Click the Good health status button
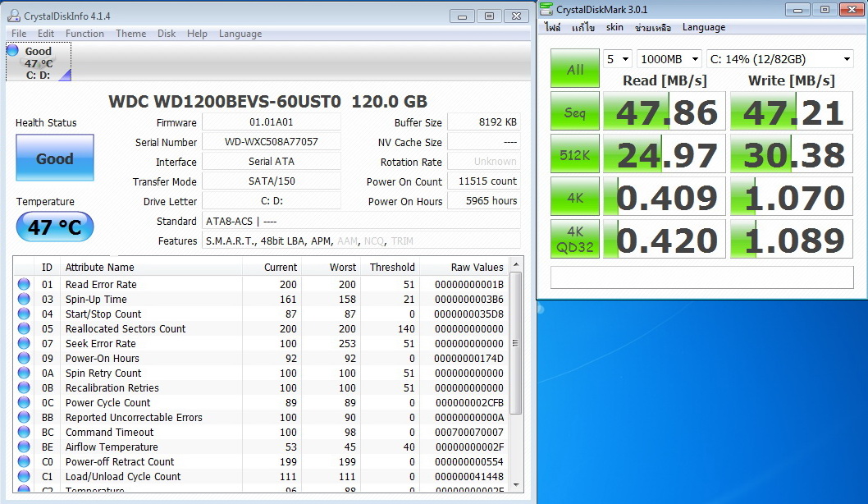Viewport: 868px width, 504px height. tap(55, 158)
